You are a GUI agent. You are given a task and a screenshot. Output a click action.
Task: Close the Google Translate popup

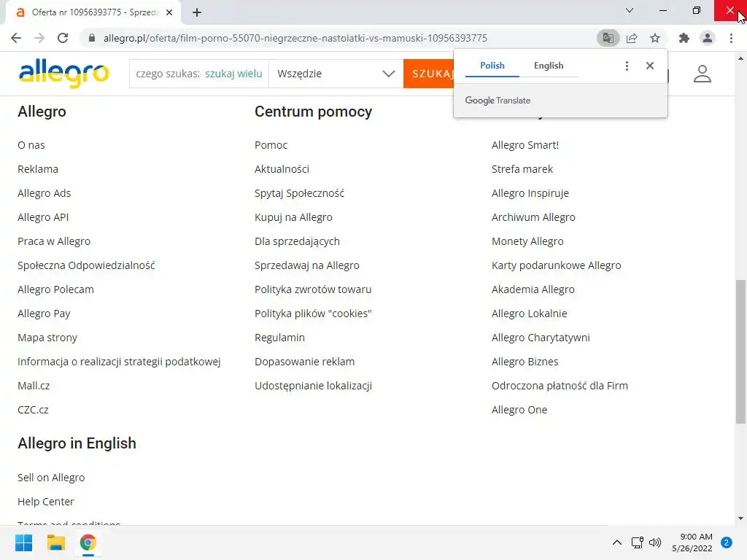click(650, 66)
